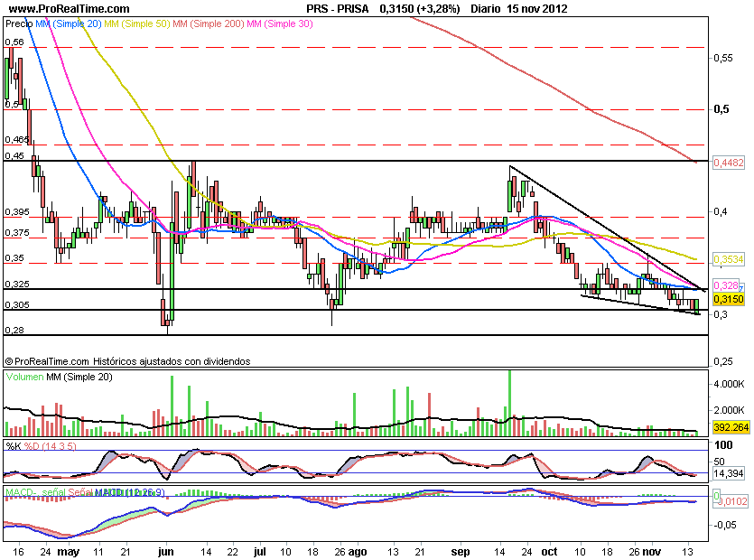Screen dimensions: 754x560
Task: Click the ProRealTime.com copyright notice text
Action: tap(126, 360)
